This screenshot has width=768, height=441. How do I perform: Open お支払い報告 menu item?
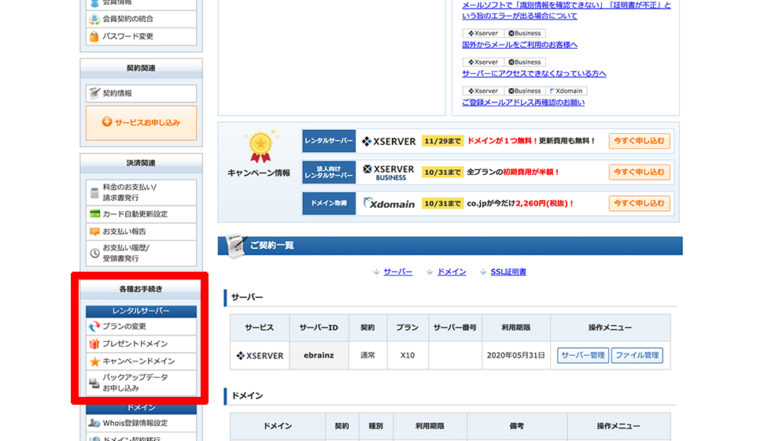coord(141,231)
